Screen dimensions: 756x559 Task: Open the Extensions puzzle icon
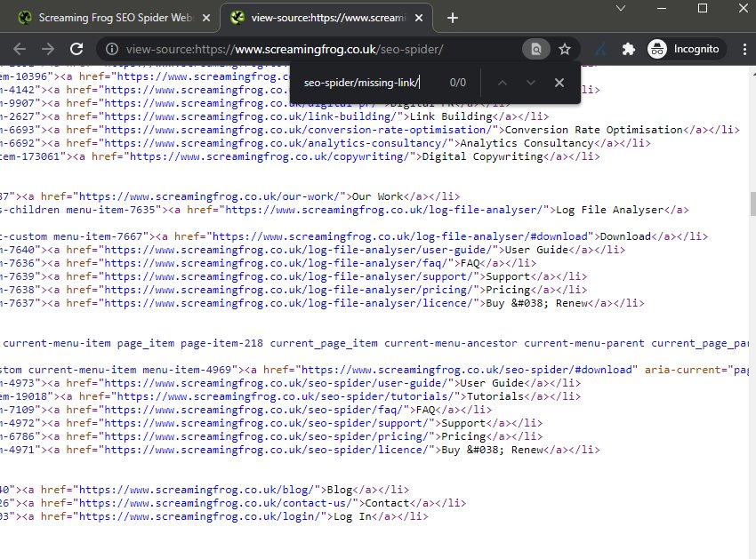[628, 49]
